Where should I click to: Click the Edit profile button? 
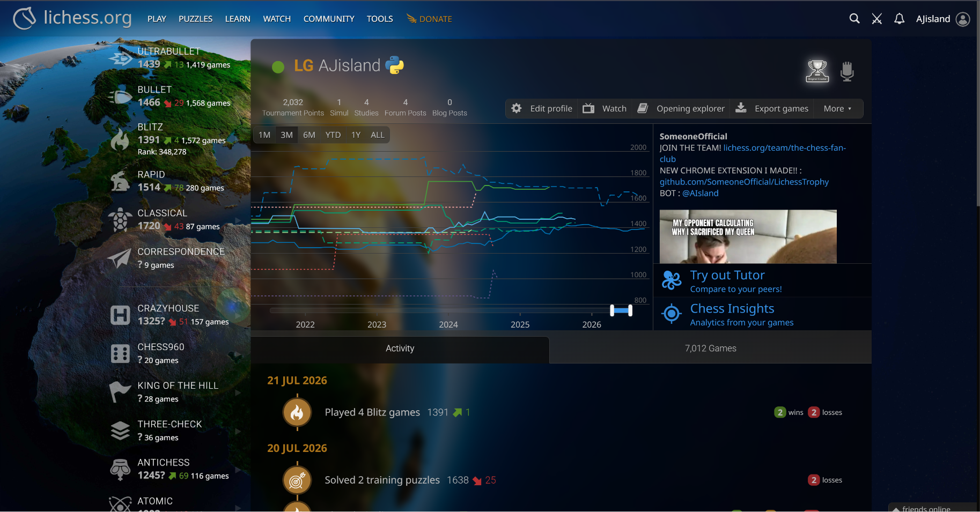pos(542,108)
